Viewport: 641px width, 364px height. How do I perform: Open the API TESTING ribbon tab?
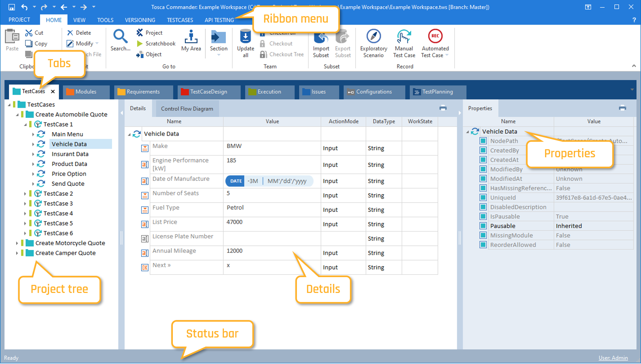(219, 20)
